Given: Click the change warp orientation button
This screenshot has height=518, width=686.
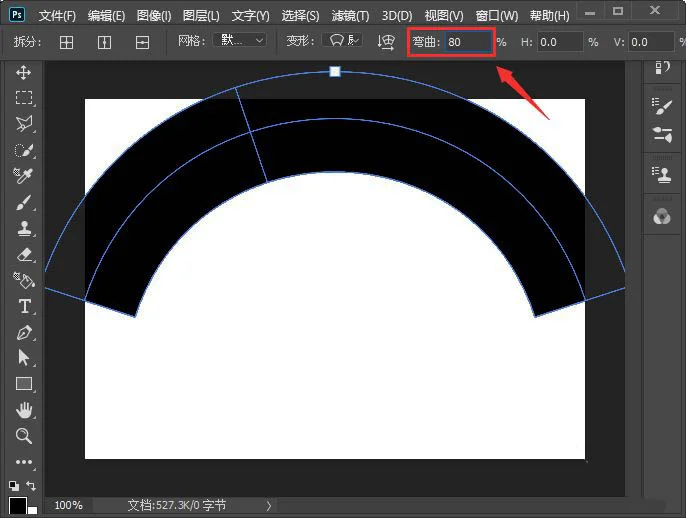Looking at the screenshot, I should (x=386, y=42).
